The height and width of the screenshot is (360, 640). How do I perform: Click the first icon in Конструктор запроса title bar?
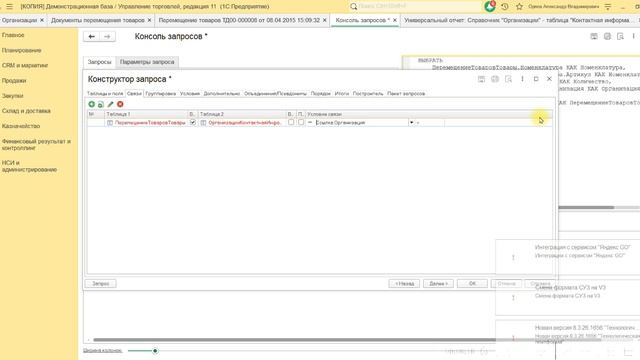point(482,79)
